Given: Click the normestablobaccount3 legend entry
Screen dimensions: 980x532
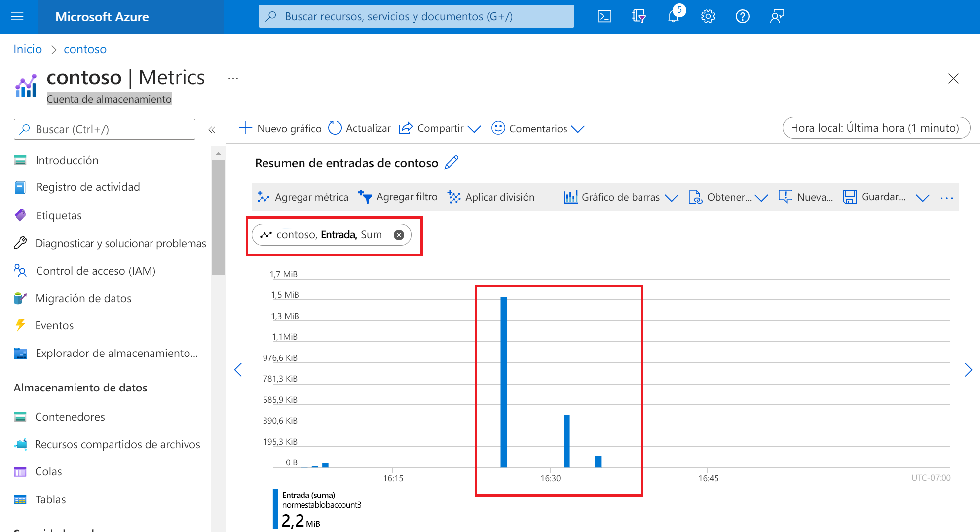Looking at the screenshot, I should point(322,505).
